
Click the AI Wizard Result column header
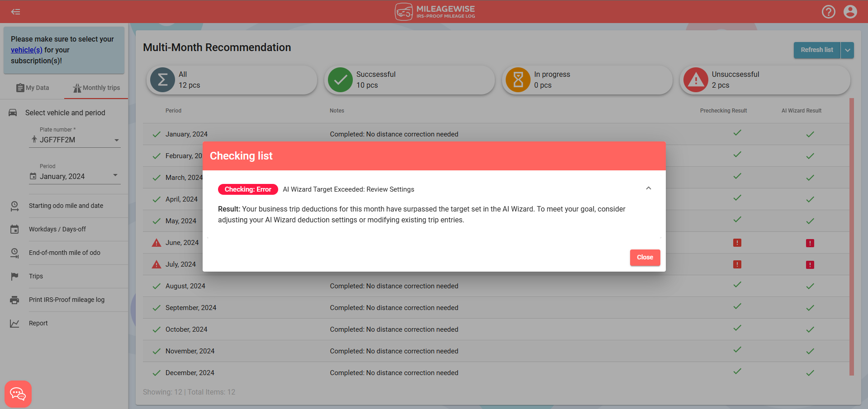coord(802,111)
